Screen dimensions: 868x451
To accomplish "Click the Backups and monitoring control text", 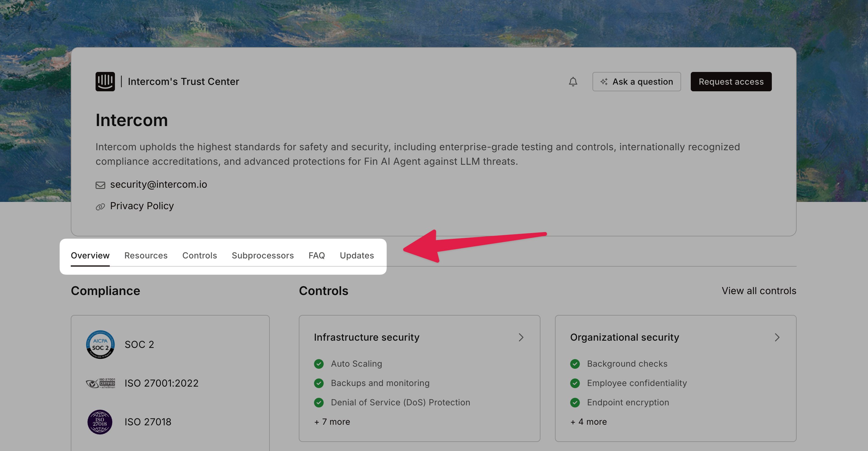I will click(x=380, y=383).
